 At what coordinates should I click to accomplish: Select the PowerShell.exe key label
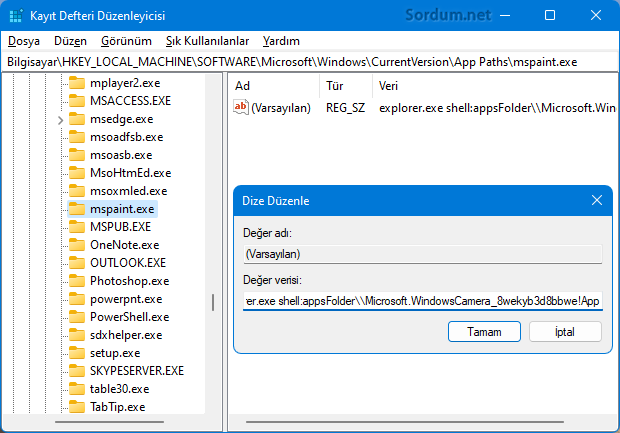(x=130, y=317)
